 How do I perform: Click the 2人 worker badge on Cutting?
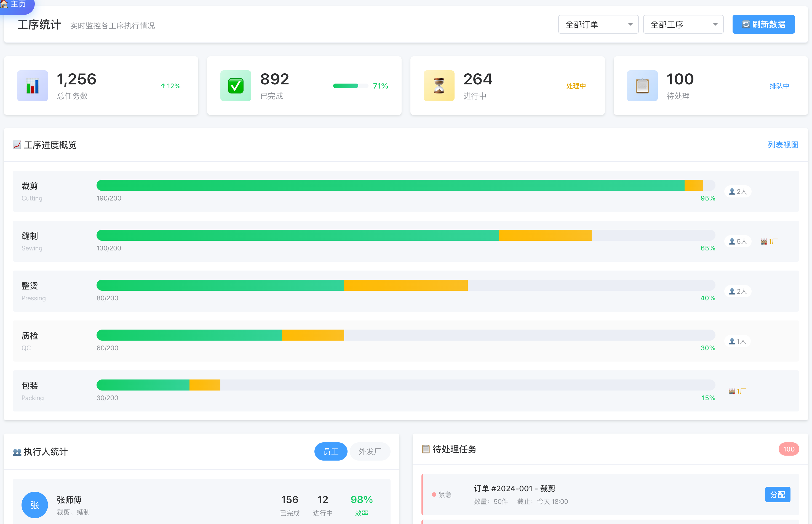[738, 191]
